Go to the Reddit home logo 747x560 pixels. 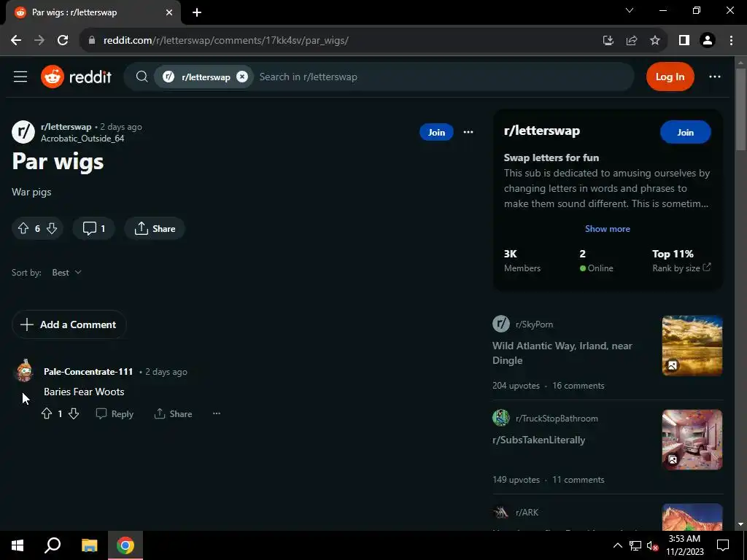[76, 77]
